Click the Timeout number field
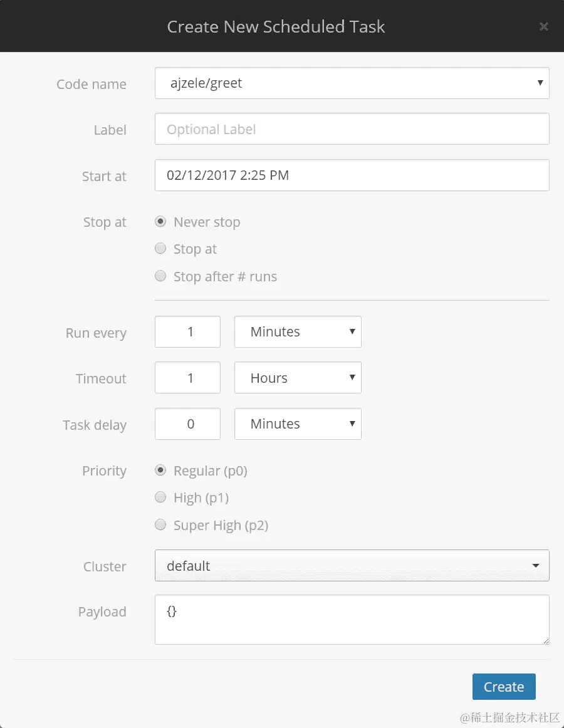The width and height of the screenshot is (564, 728). point(187,378)
